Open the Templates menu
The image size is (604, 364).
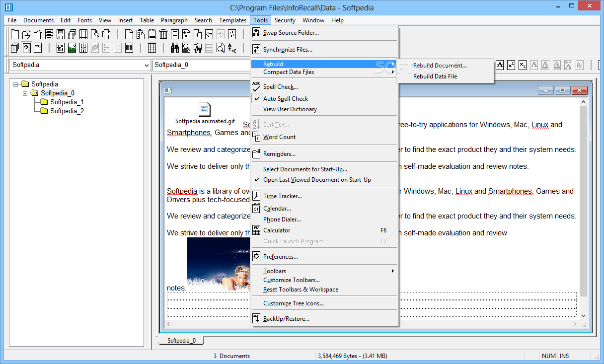tap(233, 20)
